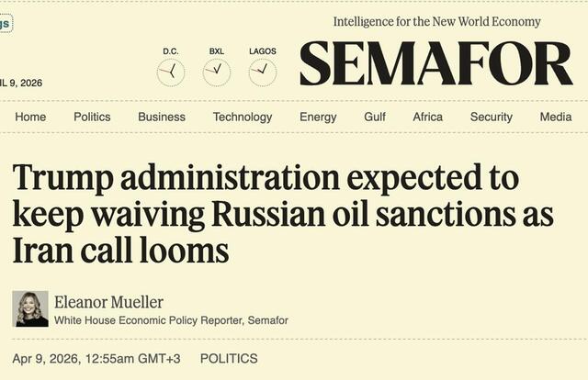Open the Business nav item

click(162, 117)
